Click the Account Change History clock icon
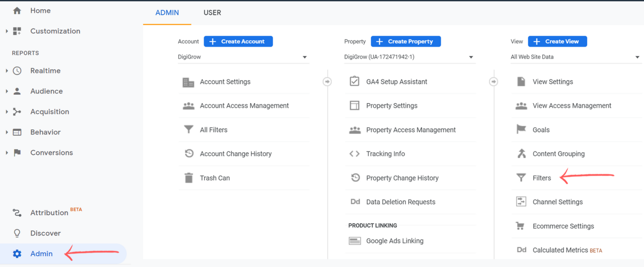Screen dimensions: 644x267 189,153
